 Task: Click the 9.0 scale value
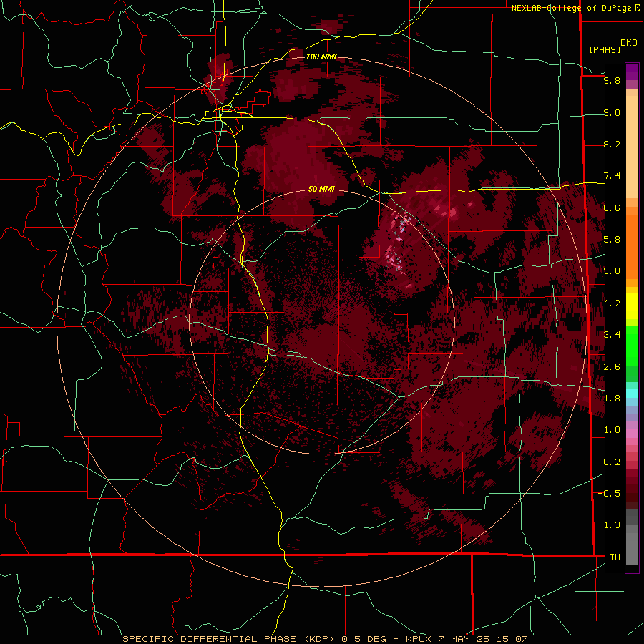(612, 112)
